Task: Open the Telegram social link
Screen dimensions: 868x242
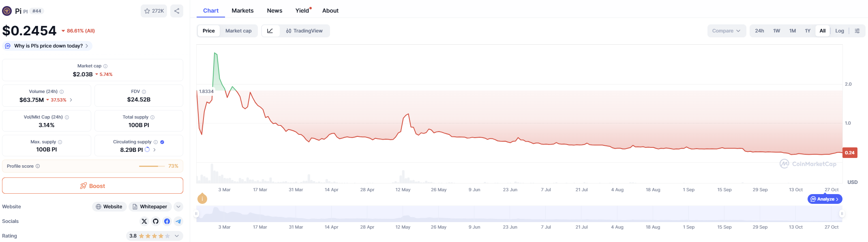Action: coord(178,221)
